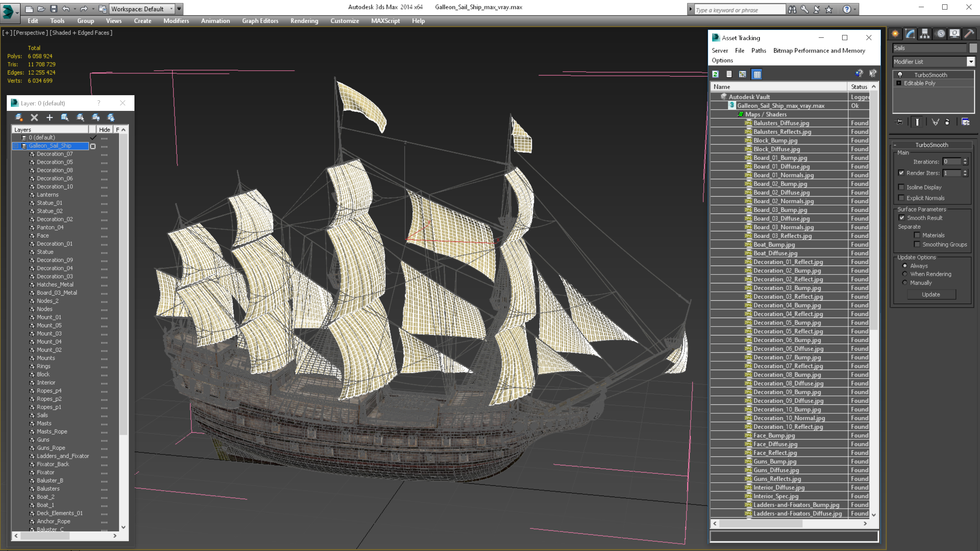
Task: Enable the Explicit Normals checkbox
Action: 901,198
